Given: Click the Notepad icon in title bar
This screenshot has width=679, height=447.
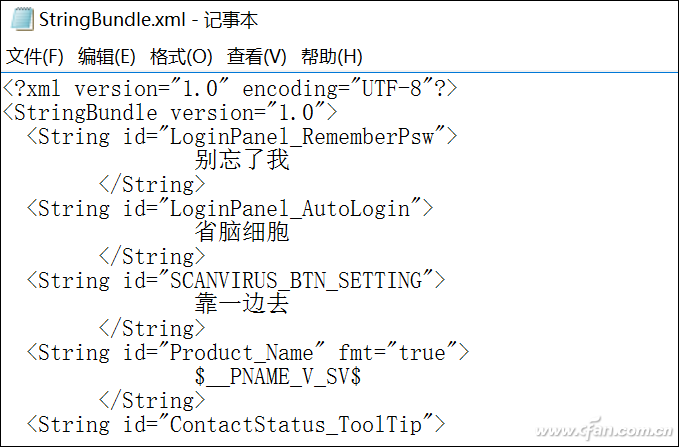Looking at the screenshot, I should pyautogui.click(x=22, y=19).
